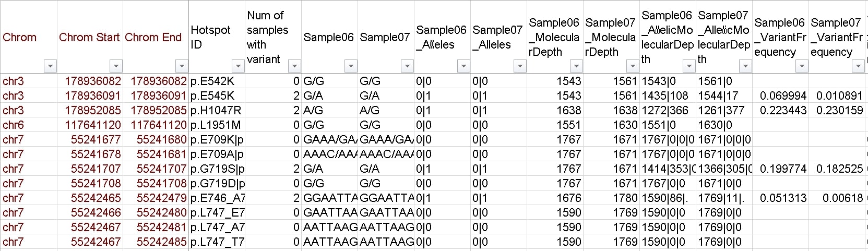Click the p.H1047R hotspot cell

point(216,111)
